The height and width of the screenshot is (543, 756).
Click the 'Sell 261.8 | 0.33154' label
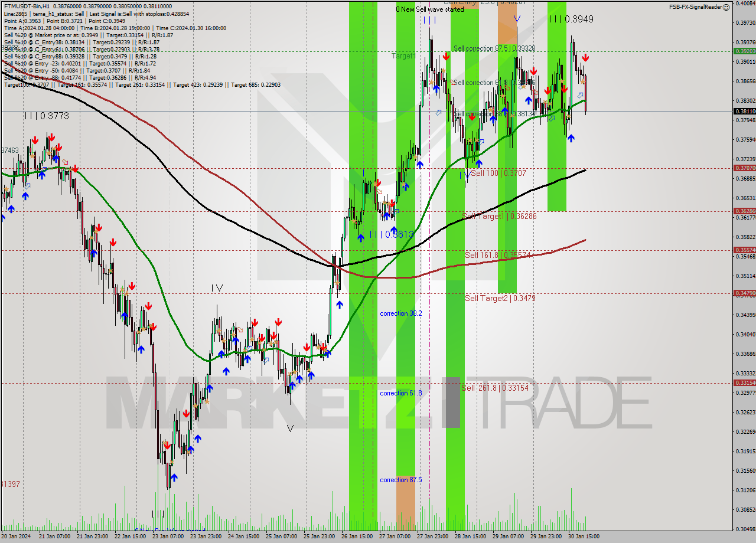point(495,388)
